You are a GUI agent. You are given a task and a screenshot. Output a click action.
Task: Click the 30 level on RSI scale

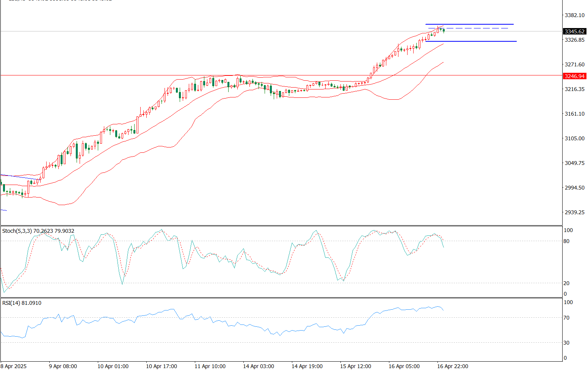(566, 343)
